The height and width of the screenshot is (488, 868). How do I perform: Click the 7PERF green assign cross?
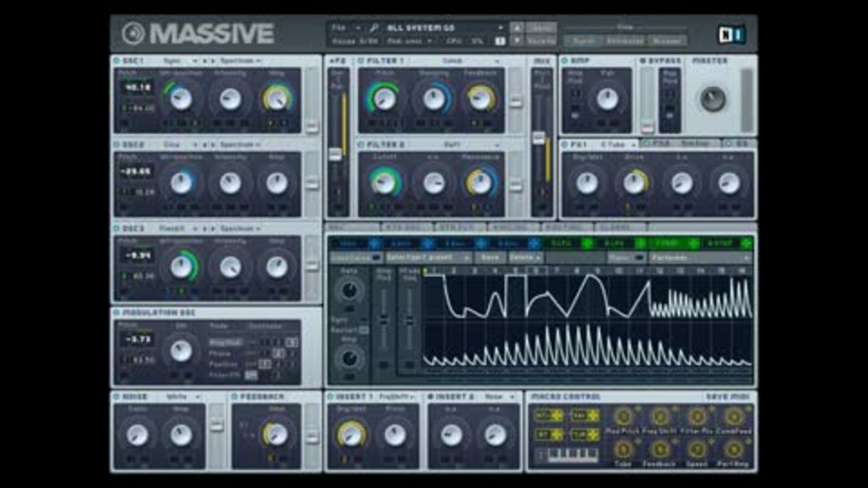[693, 243]
